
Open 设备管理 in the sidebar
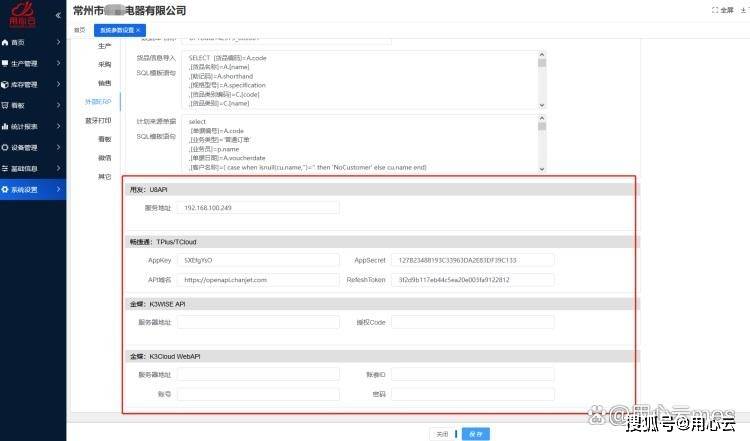(x=33, y=147)
